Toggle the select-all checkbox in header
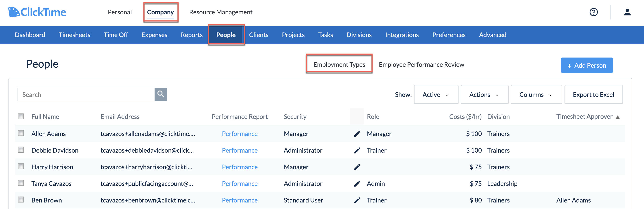This screenshot has width=644, height=209. 21,116
